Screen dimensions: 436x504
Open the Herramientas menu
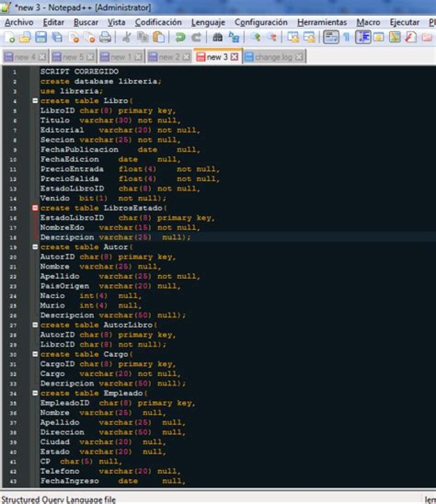point(322,22)
